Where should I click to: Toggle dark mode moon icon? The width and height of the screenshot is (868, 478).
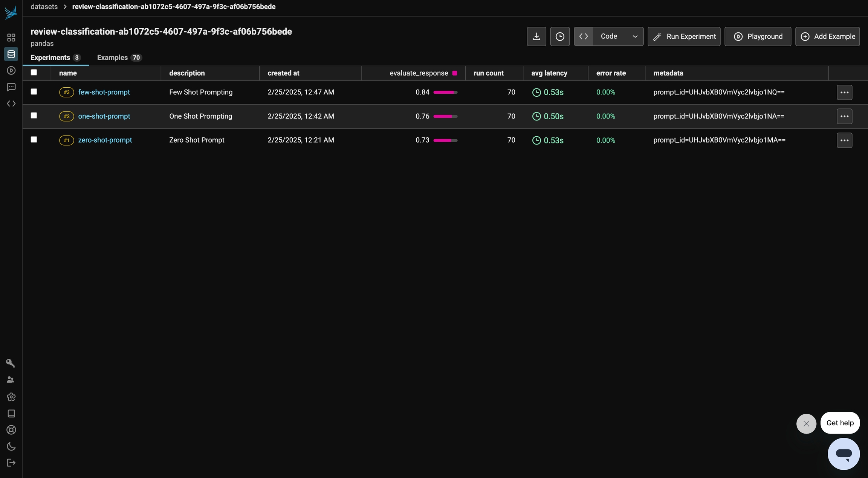click(11, 446)
